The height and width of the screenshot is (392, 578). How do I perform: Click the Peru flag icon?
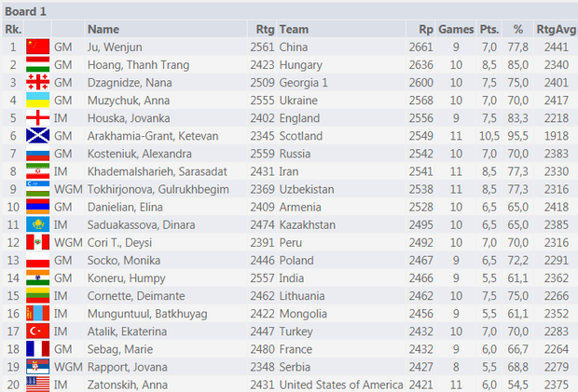coord(37,242)
